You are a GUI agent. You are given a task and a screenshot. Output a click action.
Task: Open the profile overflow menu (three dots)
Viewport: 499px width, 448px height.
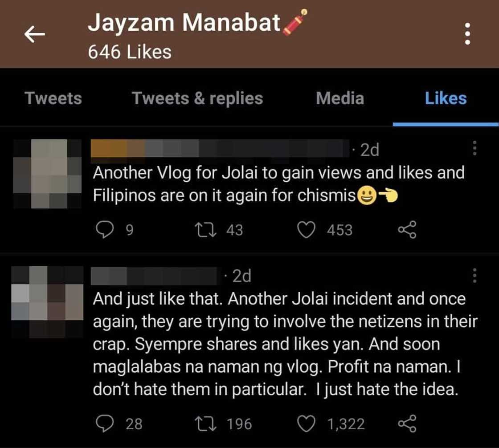467,34
